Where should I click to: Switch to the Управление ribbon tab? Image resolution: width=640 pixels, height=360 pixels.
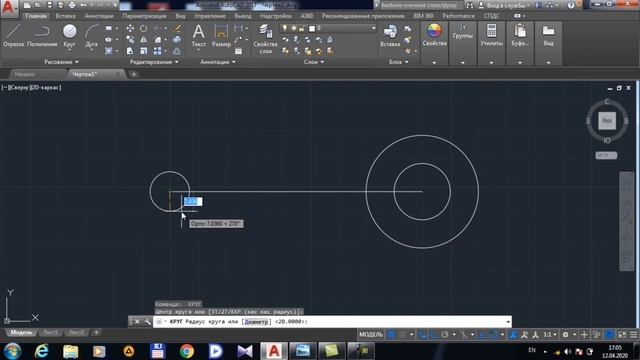coord(210,16)
